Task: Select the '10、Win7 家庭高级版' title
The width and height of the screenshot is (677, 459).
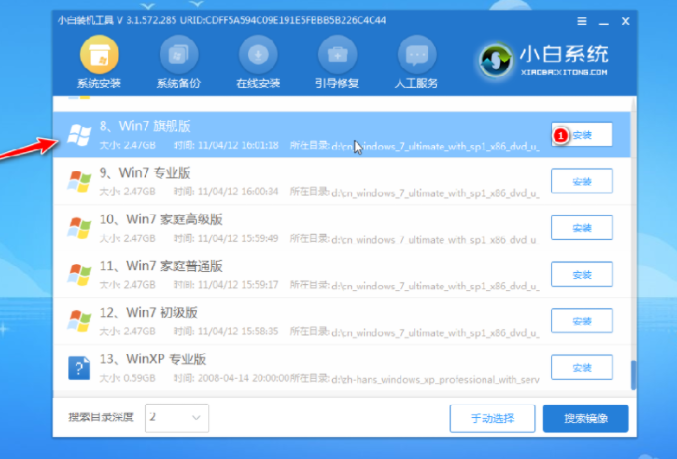Action: 161,219
